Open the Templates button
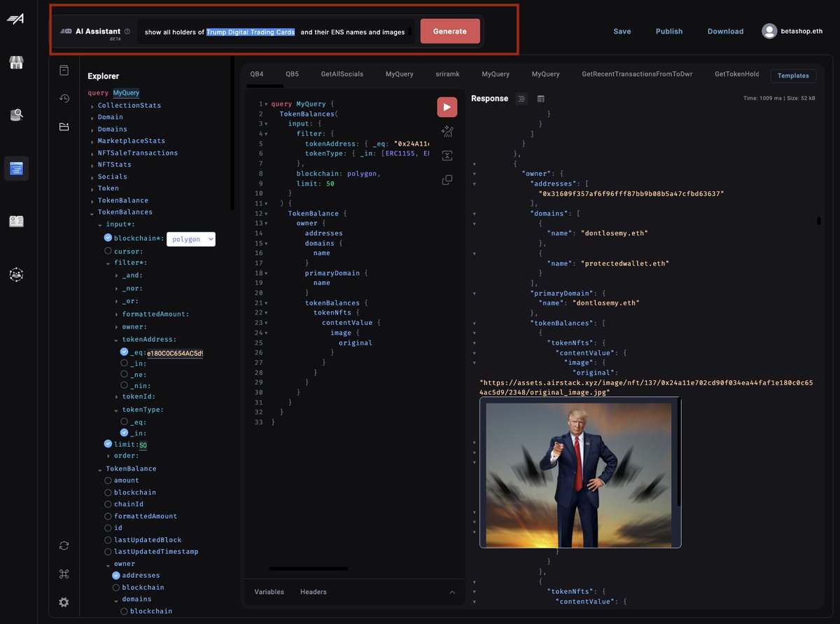The width and height of the screenshot is (840, 624). click(793, 76)
